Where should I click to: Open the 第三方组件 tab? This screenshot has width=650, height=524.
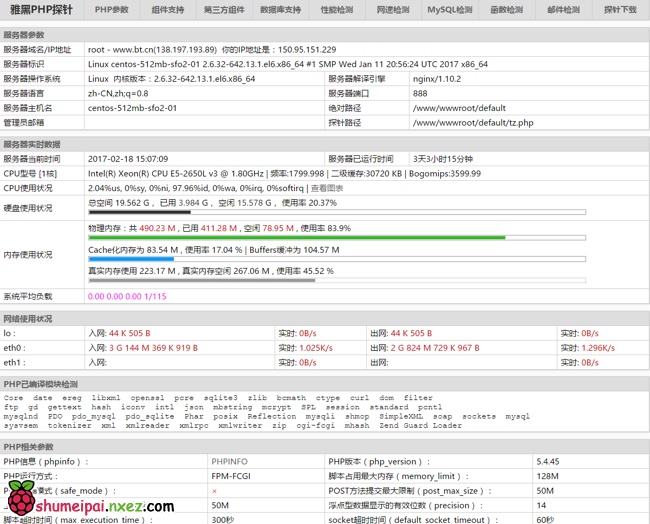point(224,10)
